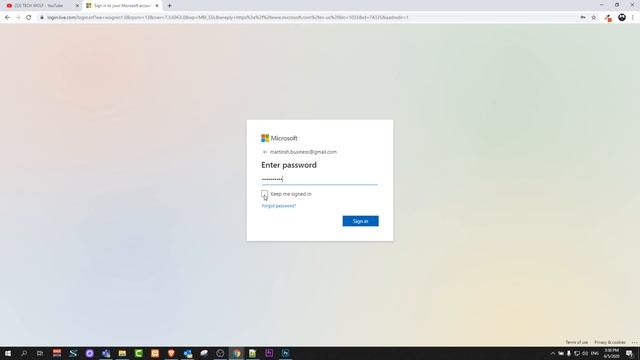Open the Chrome three-dot menu
Viewport: 640px width, 360px height.
pos(633,18)
